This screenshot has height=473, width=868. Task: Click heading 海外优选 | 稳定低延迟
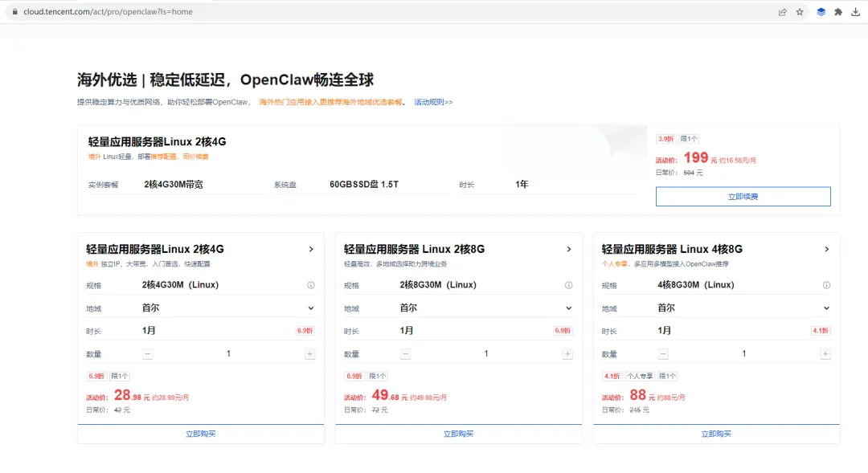click(225, 80)
